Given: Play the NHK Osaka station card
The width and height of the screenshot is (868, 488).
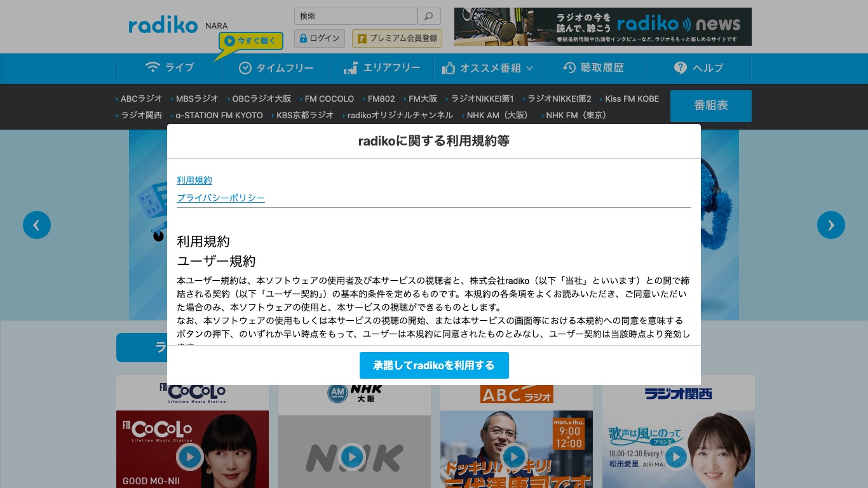Looking at the screenshot, I should click(x=351, y=456).
